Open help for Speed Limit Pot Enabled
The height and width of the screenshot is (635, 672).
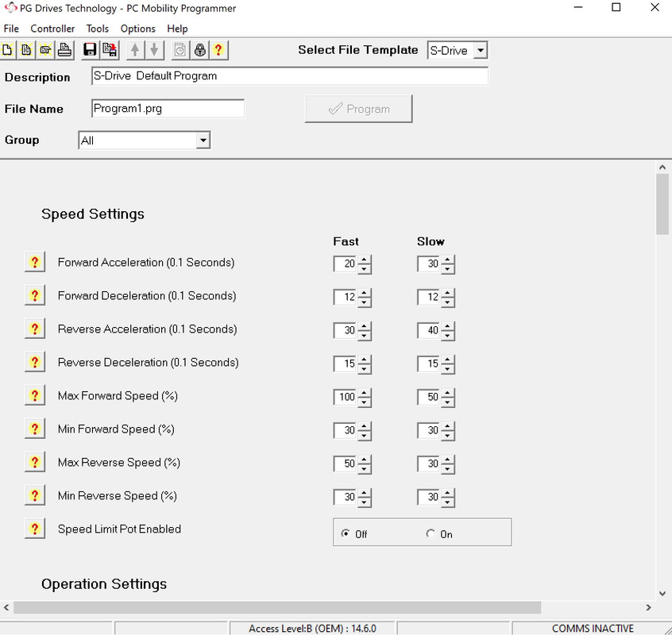(x=35, y=529)
